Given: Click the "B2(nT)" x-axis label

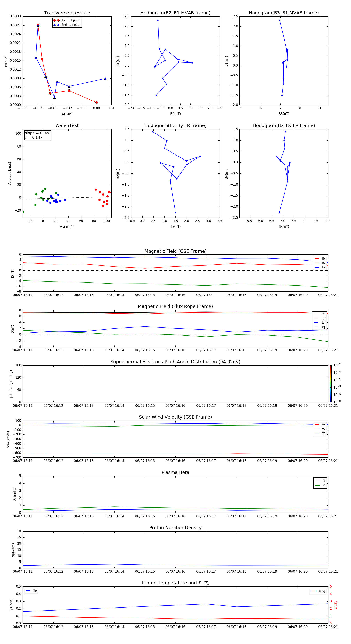Looking at the screenshot, I should pos(175,114).
